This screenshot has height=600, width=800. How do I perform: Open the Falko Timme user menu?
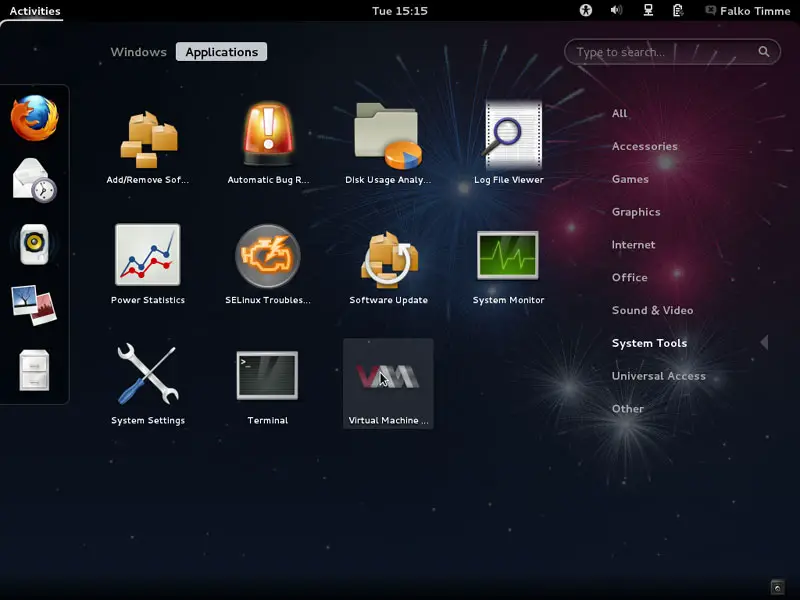[749, 11]
